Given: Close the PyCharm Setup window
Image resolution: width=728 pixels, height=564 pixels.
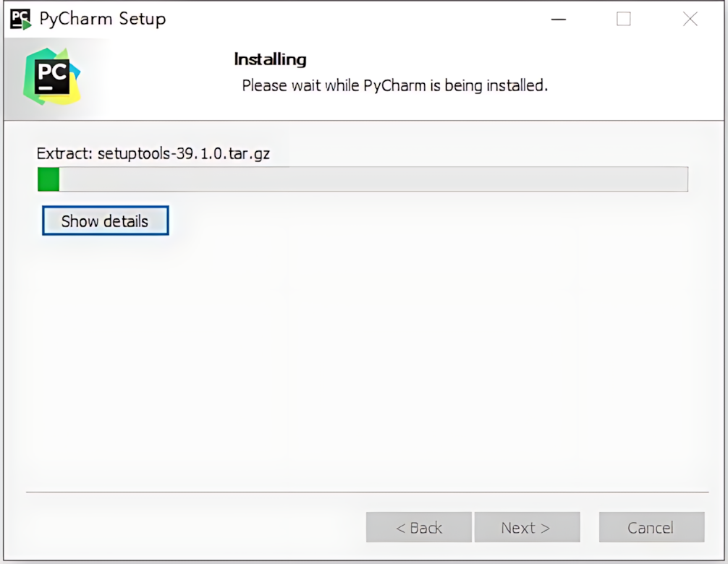Looking at the screenshot, I should click(690, 19).
